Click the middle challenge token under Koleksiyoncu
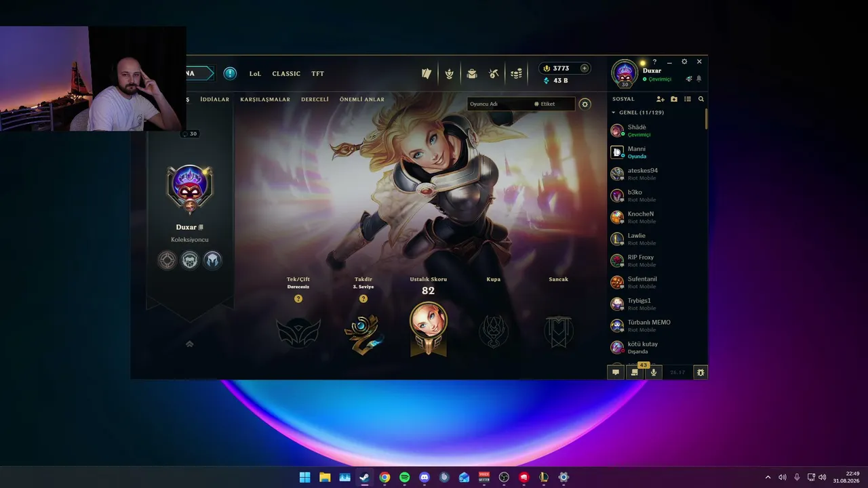Image resolution: width=868 pixels, height=488 pixels. (190, 260)
